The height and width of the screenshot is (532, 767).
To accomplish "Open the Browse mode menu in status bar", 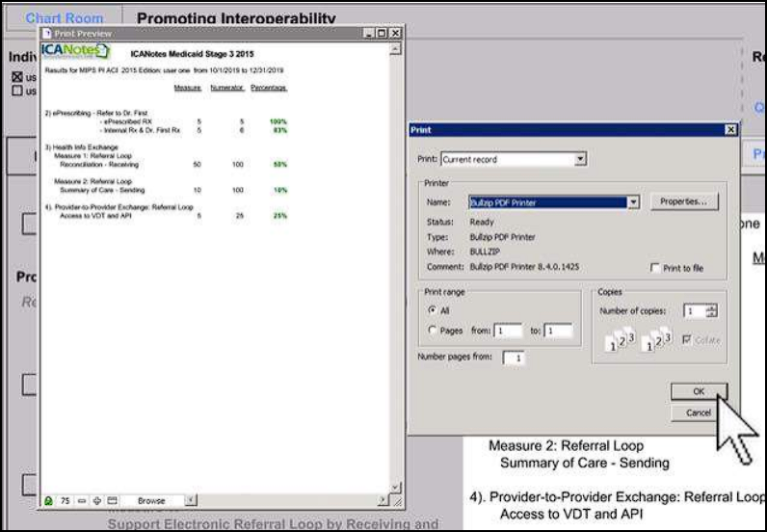I will (151, 500).
